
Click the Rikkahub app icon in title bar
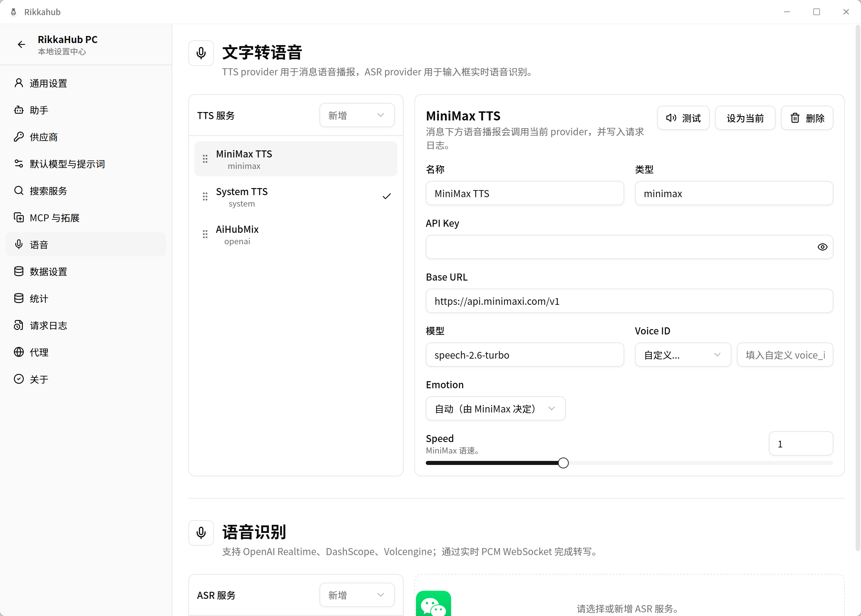(13, 12)
